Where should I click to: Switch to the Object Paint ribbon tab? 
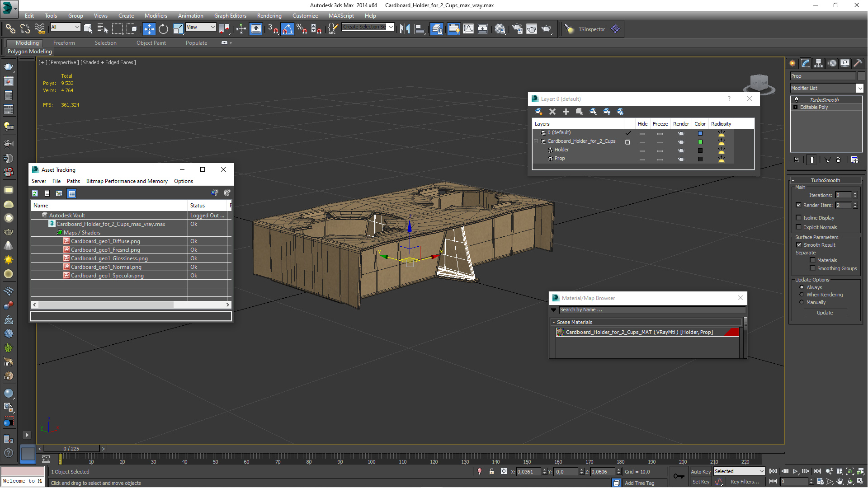[x=151, y=43]
